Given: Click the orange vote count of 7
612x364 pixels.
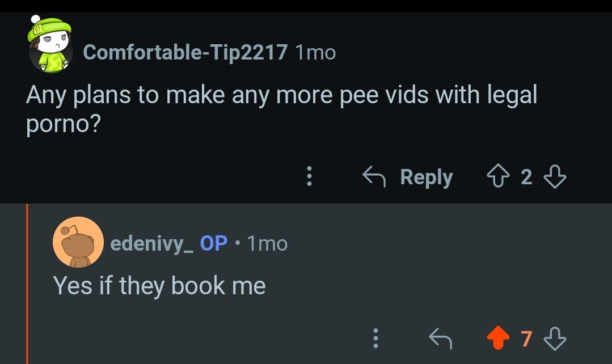Looking at the screenshot, I should pyautogui.click(x=526, y=339).
